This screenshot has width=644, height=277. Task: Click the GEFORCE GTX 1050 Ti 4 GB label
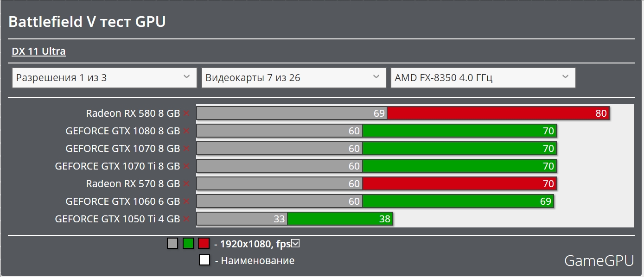[117, 219]
